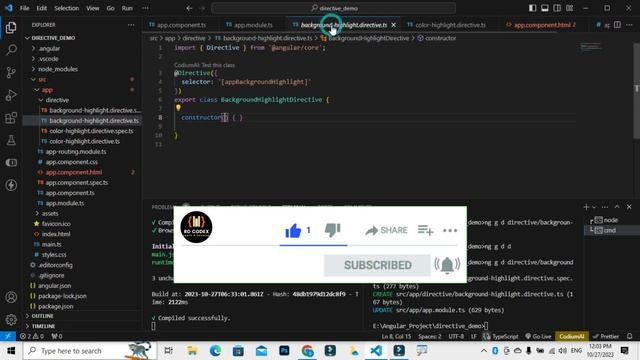
Task: Open the Accounts menu icon
Action: coord(11,297)
